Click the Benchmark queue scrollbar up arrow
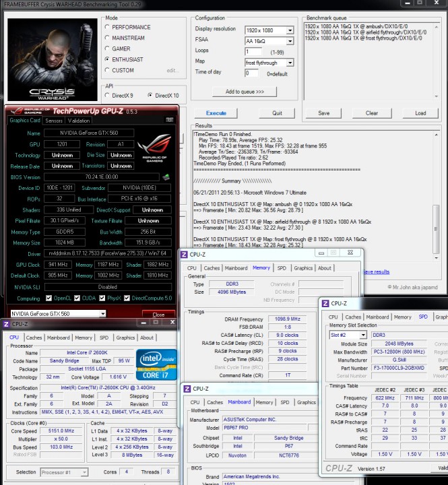Viewport: 448px width, 485px height. click(x=437, y=27)
